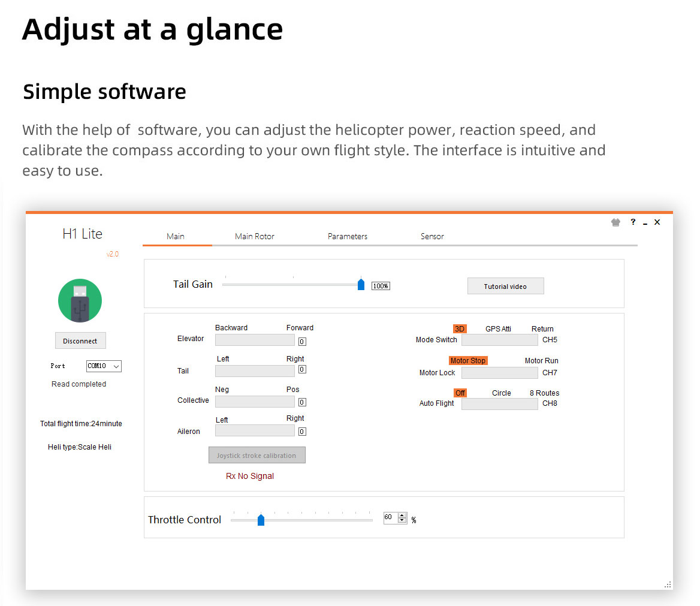Open help with the question mark icon
This screenshot has width=700, height=606.
[633, 222]
